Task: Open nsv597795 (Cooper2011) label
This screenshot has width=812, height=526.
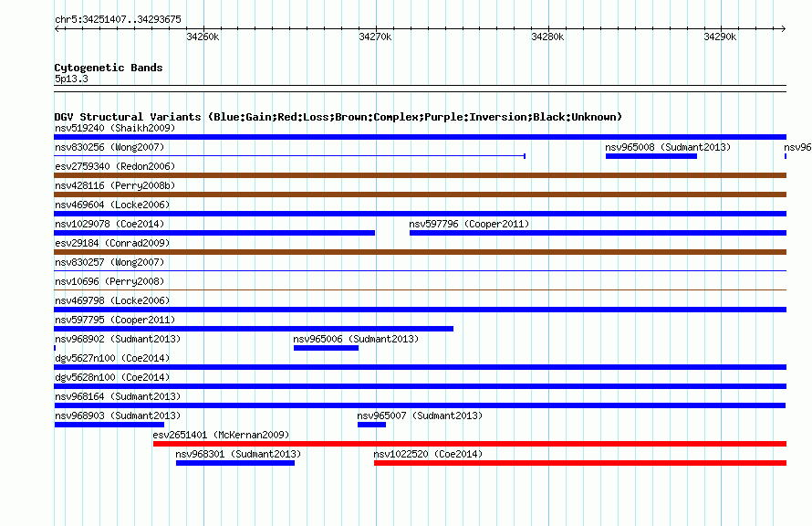Action: pos(115,320)
